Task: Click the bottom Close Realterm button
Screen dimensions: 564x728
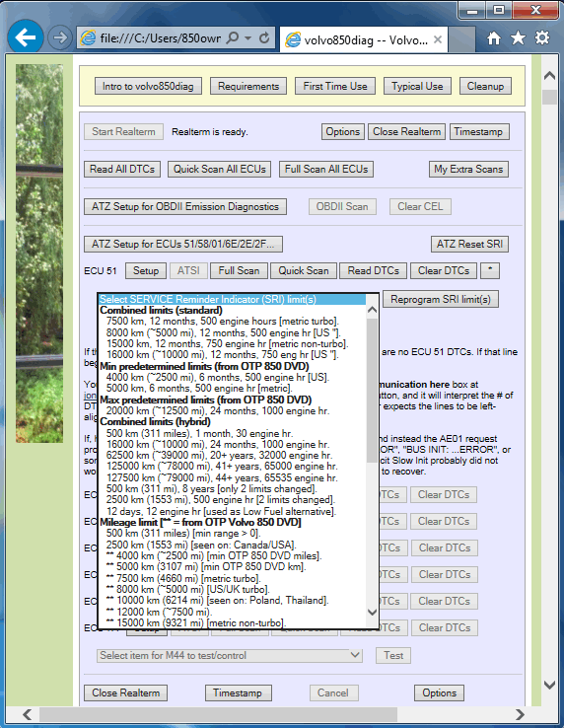Action: click(126, 692)
